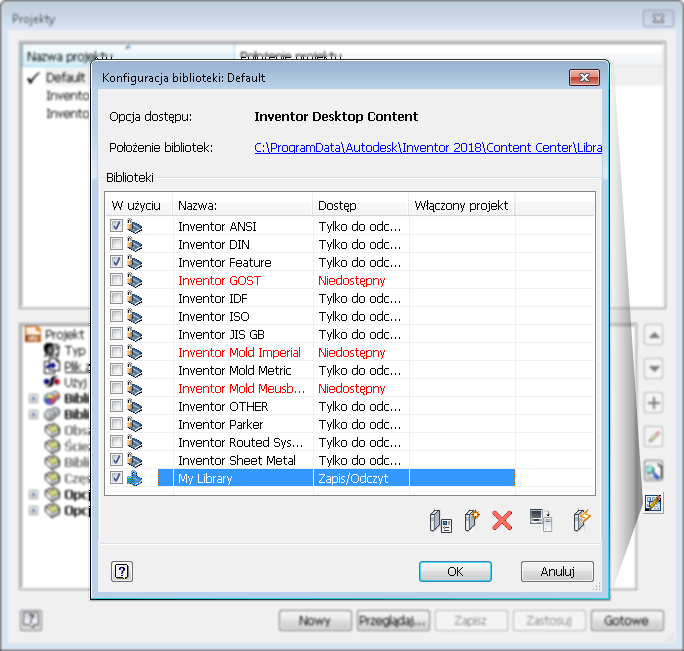
Task: Expand the first Bibli node in Projekty tree
Action: [x=33, y=398]
